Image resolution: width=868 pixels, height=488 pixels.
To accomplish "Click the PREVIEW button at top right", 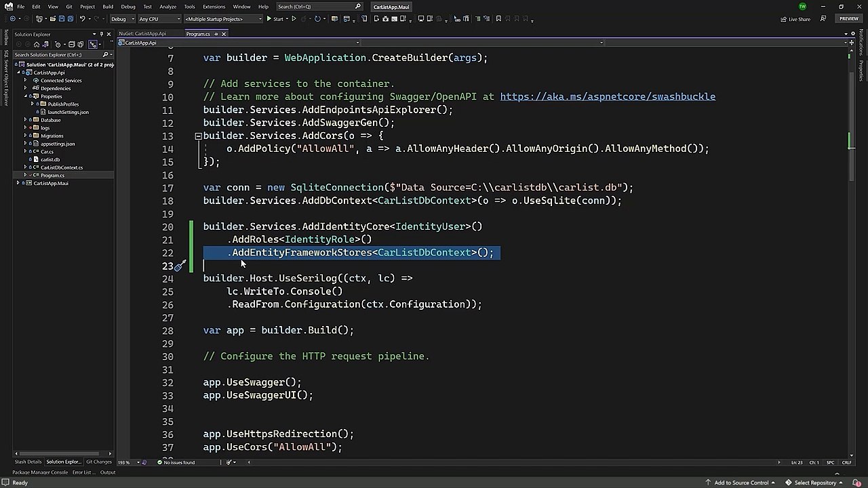I will pyautogui.click(x=849, y=19).
